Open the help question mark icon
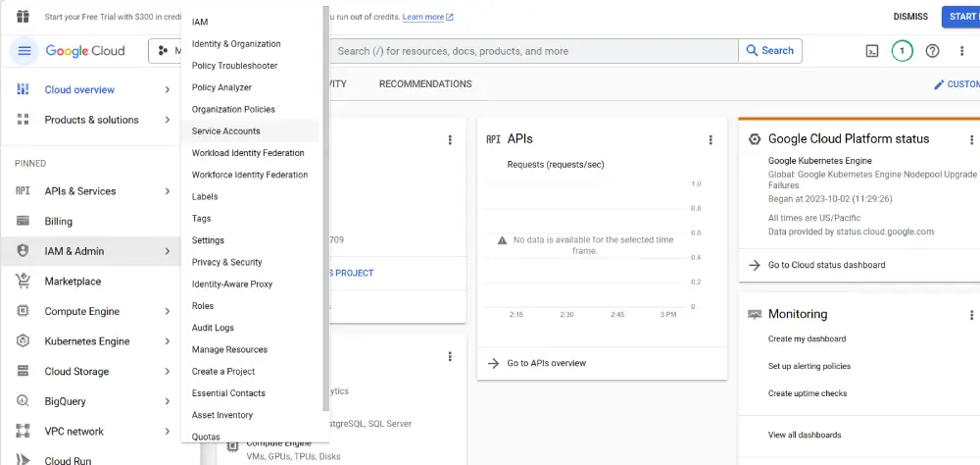The image size is (980, 465). pyautogui.click(x=932, y=51)
